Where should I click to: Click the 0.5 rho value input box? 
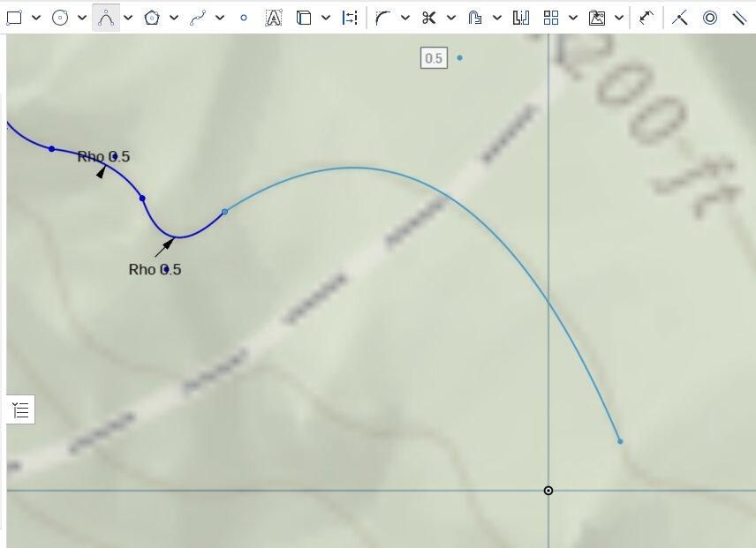(434, 58)
